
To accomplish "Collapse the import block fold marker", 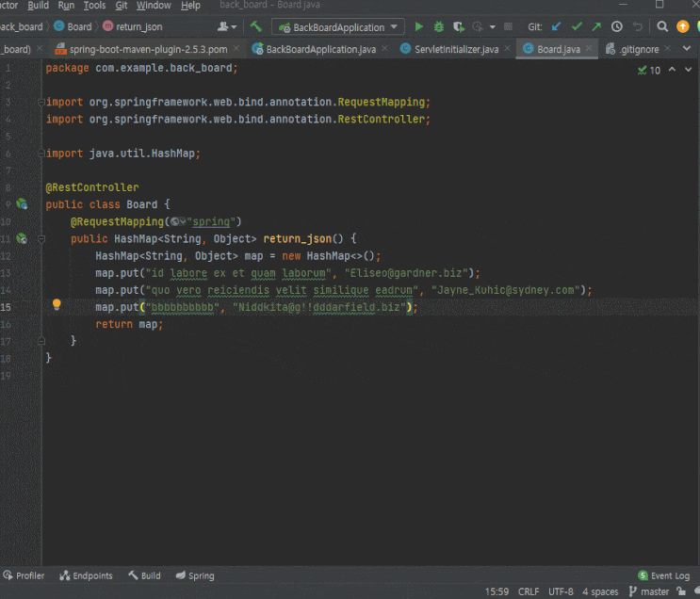I will point(41,103).
